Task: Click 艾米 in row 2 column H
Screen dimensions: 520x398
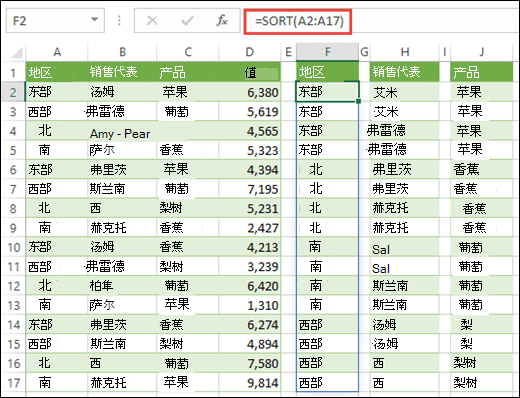Action: (386, 92)
